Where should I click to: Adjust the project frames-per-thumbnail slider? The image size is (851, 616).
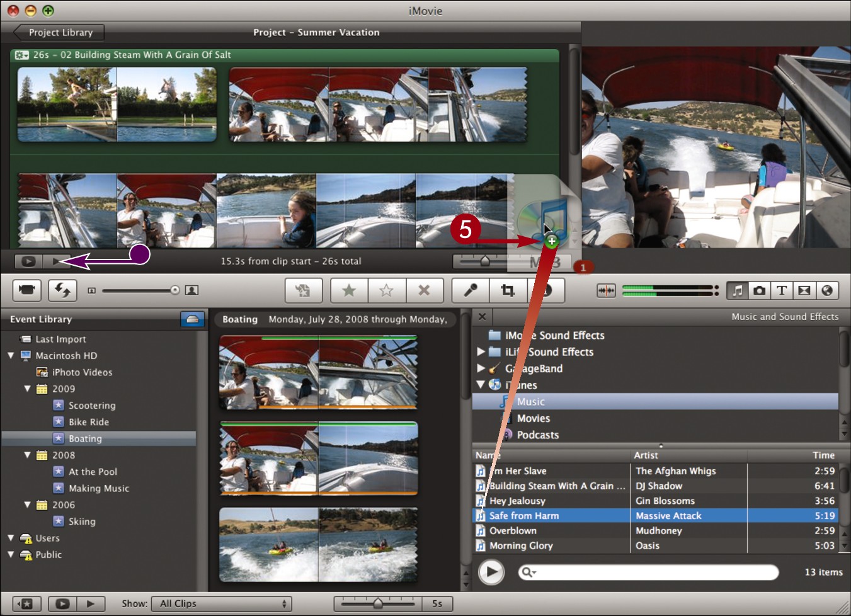[485, 261]
